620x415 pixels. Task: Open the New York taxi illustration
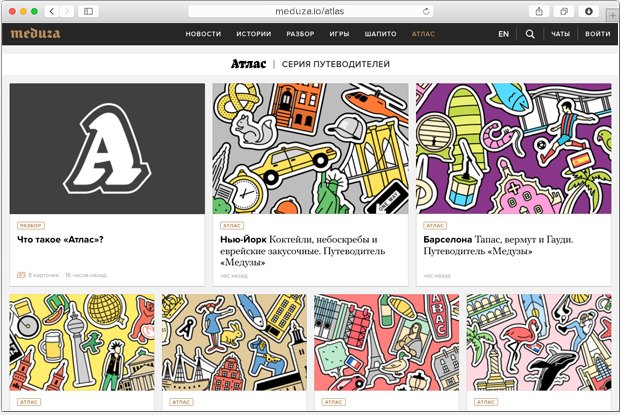coord(310,149)
